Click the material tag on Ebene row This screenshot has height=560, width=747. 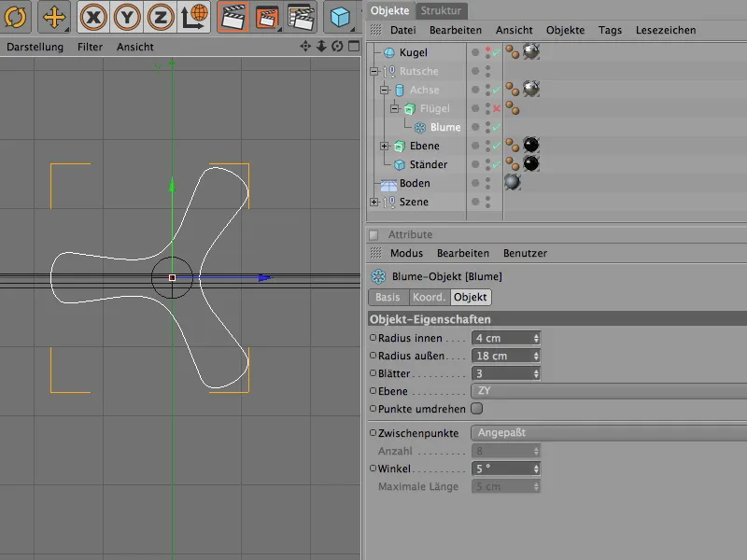[531, 146]
